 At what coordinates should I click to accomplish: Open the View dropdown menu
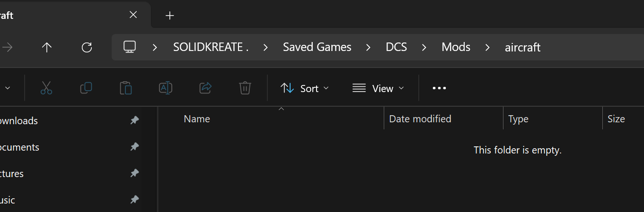tap(379, 88)
